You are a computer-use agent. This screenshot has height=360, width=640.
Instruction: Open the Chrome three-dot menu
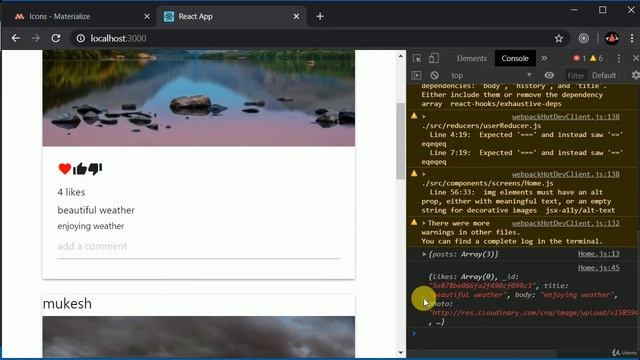pyautogui.click(x=632, y=38)
